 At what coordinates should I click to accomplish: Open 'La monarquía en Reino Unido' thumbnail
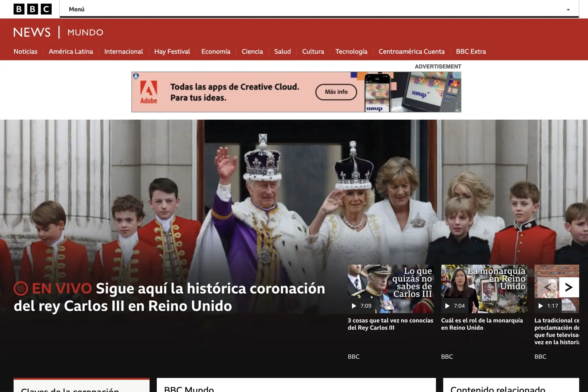(484, 289)
